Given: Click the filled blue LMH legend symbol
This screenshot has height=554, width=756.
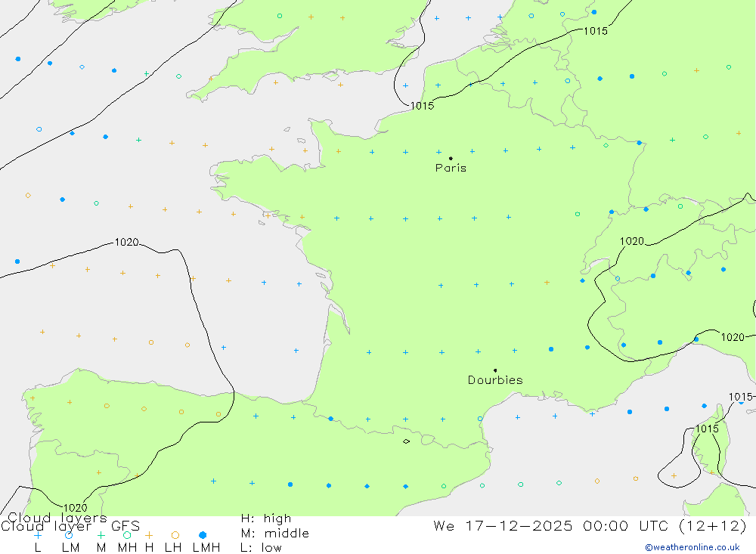Looking at the screenshot, I should click(x=203, y=535).
